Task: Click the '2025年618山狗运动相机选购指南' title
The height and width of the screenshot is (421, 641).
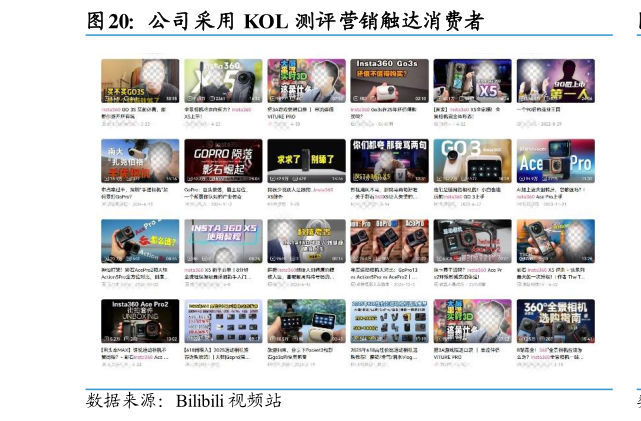Action: 384,354
